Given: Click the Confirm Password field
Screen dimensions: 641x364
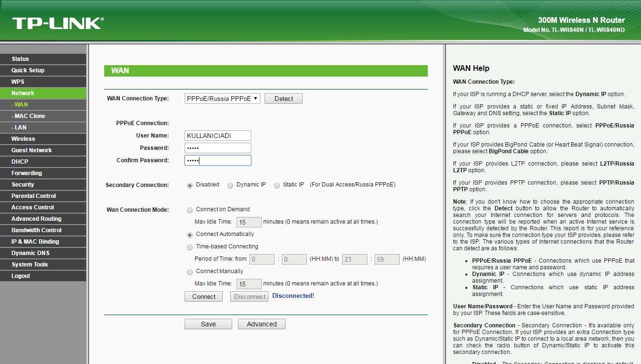Looking at the screenshot, I should (x=218, y=160).
